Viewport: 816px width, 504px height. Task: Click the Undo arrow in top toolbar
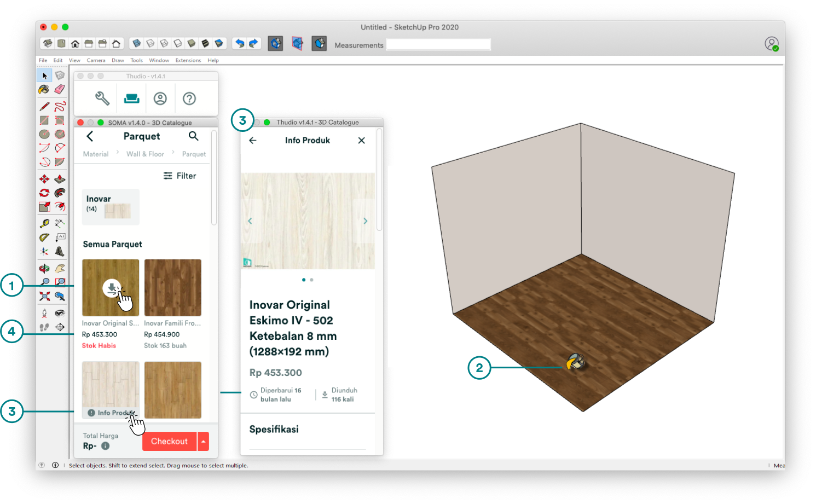tap(240, 43)
